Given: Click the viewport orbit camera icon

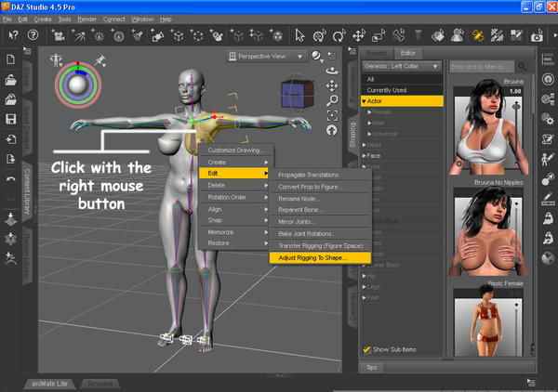Looking at the screenshot, I should click(332, 71).
